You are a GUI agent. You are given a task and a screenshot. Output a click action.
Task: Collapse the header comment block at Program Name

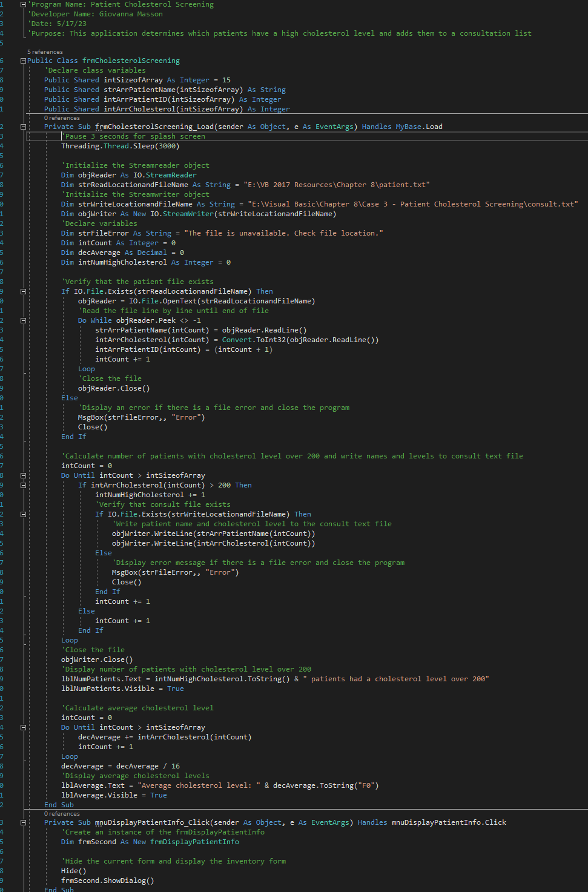pos(23,4)
